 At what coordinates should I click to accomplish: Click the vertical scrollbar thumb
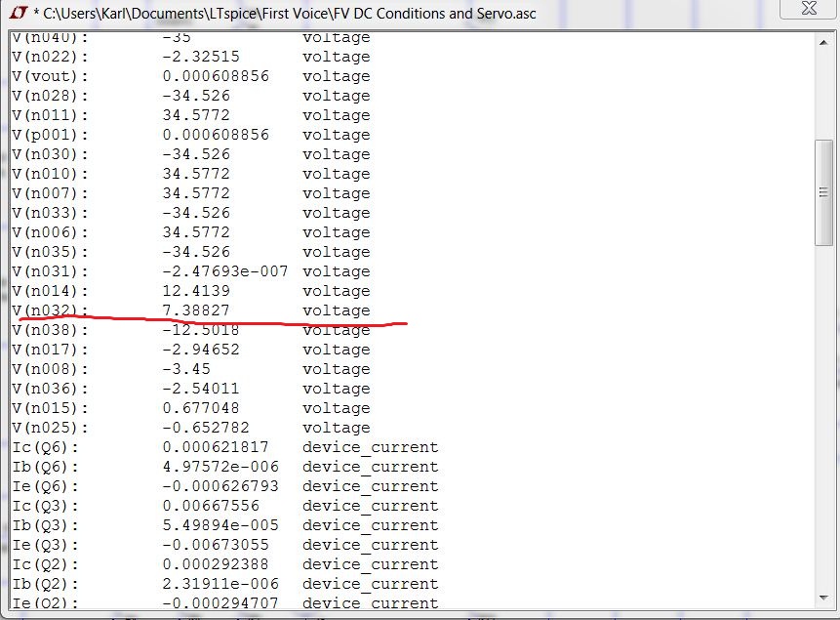[823, 192]
